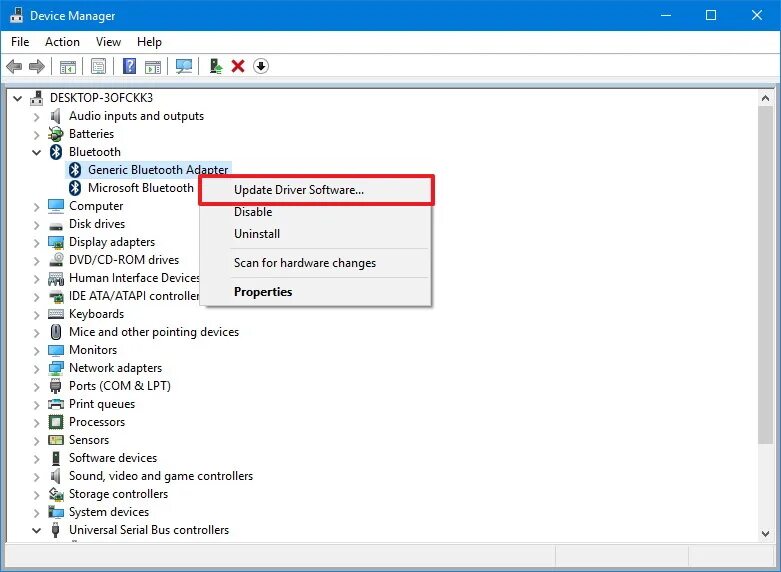The height and width of the screenshot is (572, 781).
Task: Click the scrollbar up arrow
Action: [766, 99]
